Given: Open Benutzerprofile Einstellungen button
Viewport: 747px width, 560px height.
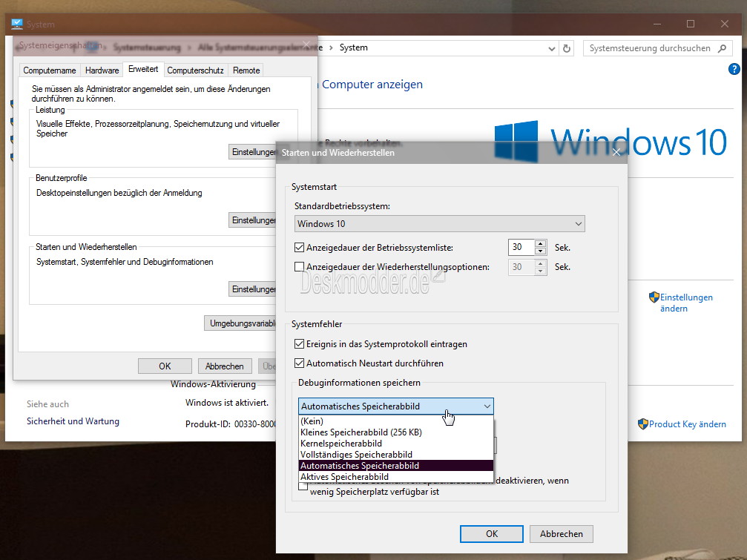Looking at the screenshot, I should click(253, 220).
